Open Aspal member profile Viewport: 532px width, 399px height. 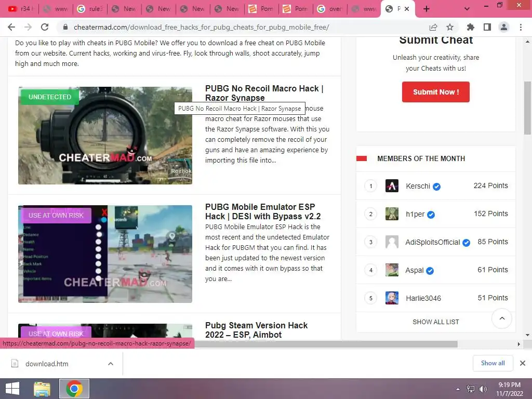click(x=414, y=270)
